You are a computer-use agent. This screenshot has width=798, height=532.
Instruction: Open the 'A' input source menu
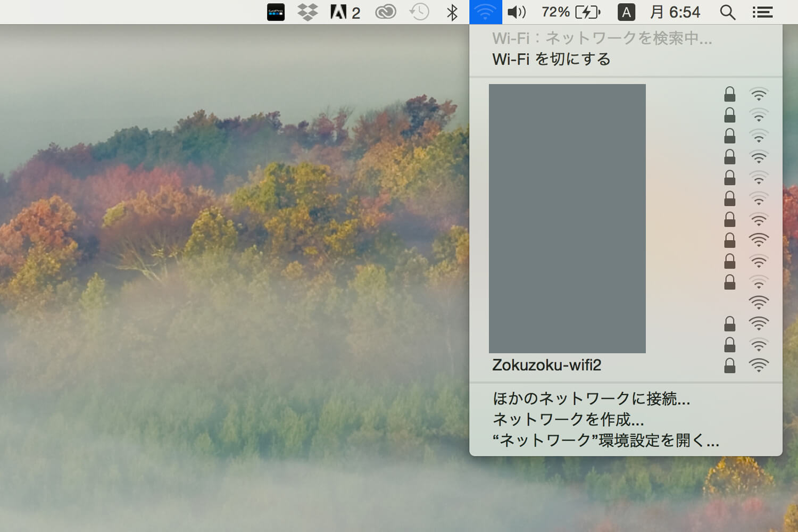point(626,12)
